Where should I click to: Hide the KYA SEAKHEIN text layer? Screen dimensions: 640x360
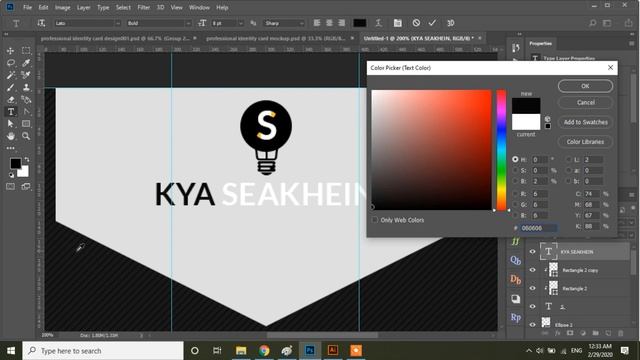coord(532,252)
